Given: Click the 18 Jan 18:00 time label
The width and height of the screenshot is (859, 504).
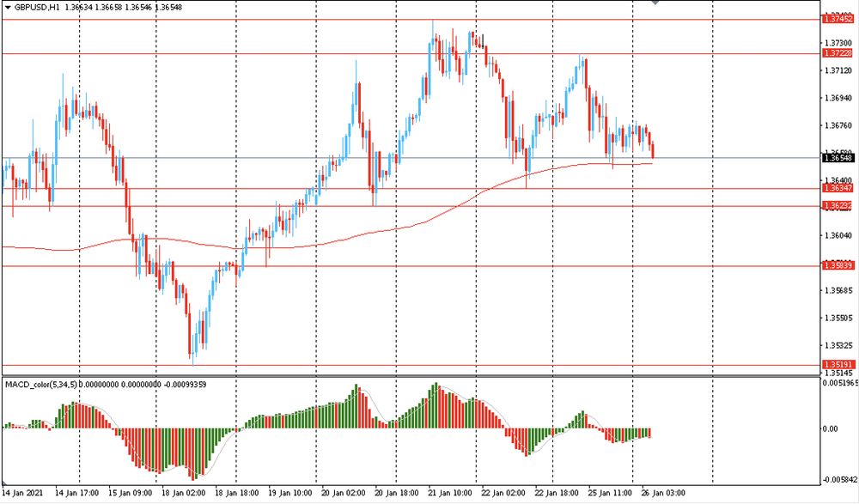Looking at the screenshot, I should click(x=236, y=493).
